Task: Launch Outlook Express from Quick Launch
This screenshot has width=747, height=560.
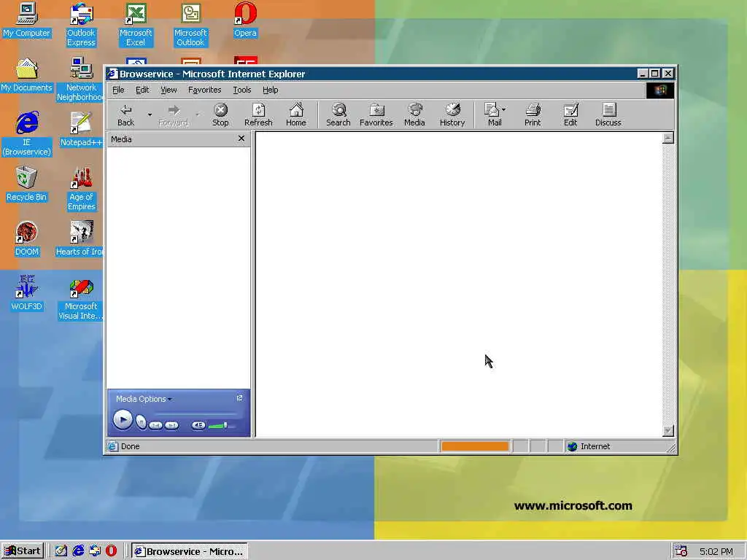Action: (x=95, y=551)
